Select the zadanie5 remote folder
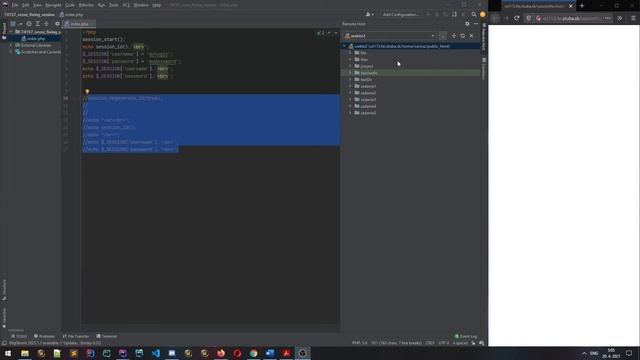The width and height of the screenshot is (640, 360). coord(368,113)
